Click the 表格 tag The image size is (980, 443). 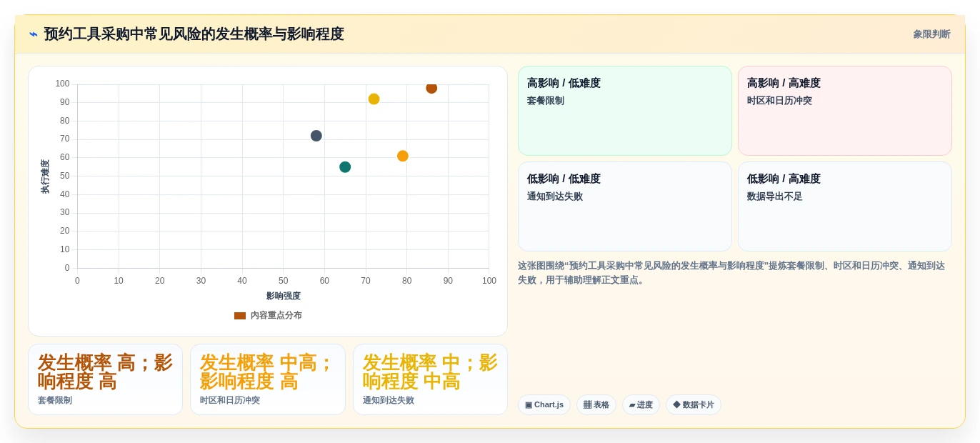(596, 404)
